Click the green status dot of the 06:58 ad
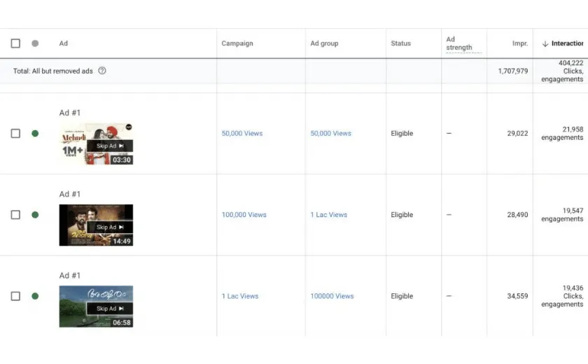Viewport: 588px width, 364px height. pos(35,296)
